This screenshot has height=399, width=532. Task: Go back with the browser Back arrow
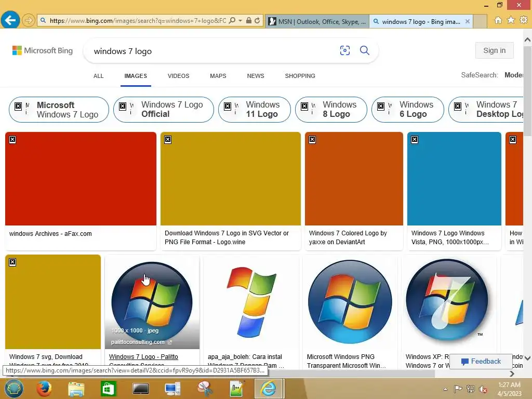click(10, 20)
